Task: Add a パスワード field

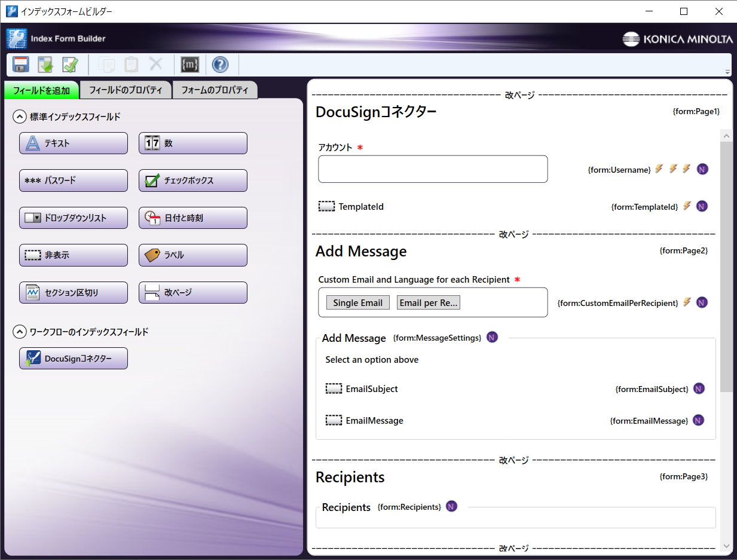Action: (x=74, y=180)
